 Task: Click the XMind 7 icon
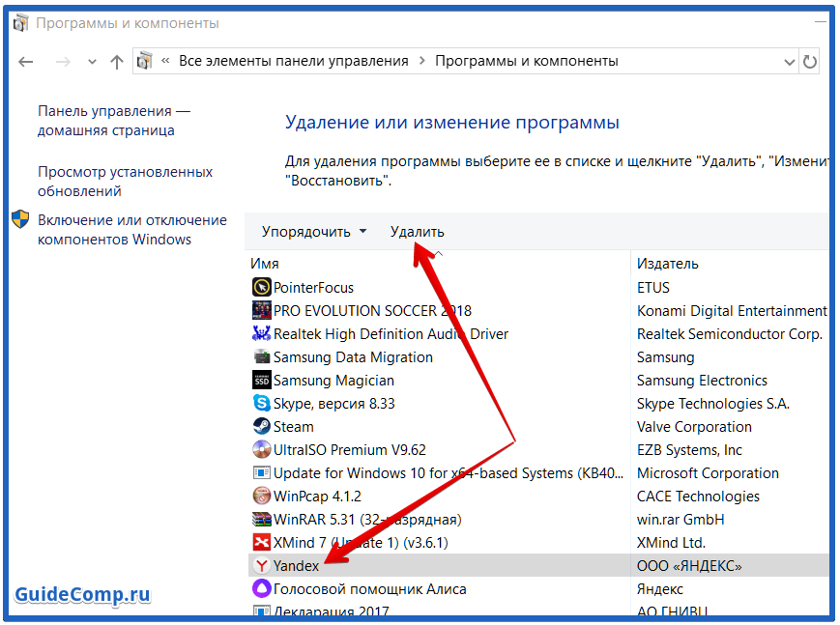pyautogui.click(x=261, y=543)
